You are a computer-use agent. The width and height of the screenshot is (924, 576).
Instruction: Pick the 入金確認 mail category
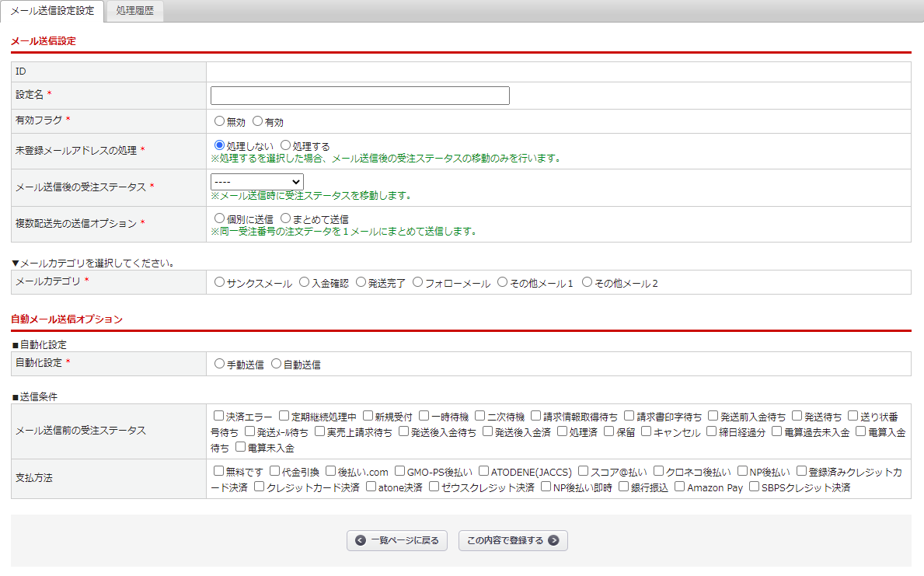tap(304, 282)
